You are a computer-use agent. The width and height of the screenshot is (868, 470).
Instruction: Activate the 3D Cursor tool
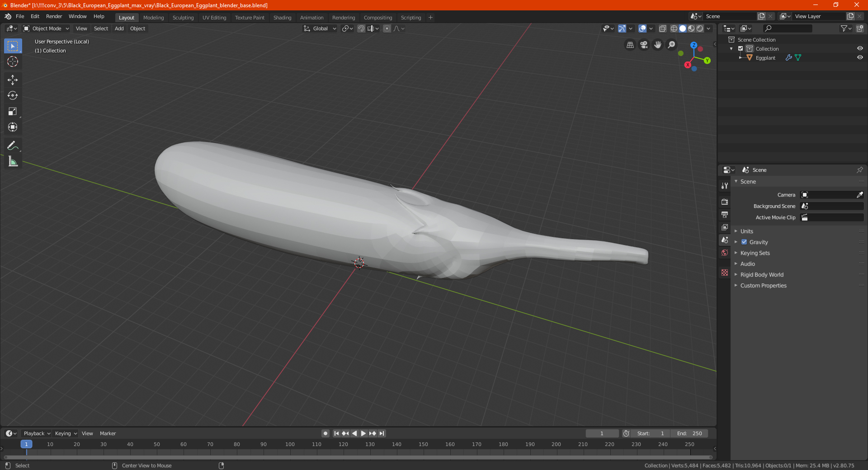point(13,62)
